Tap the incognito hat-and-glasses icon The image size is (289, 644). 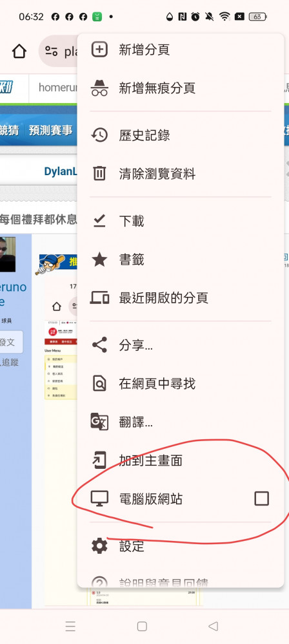click(x=99, y=88)
